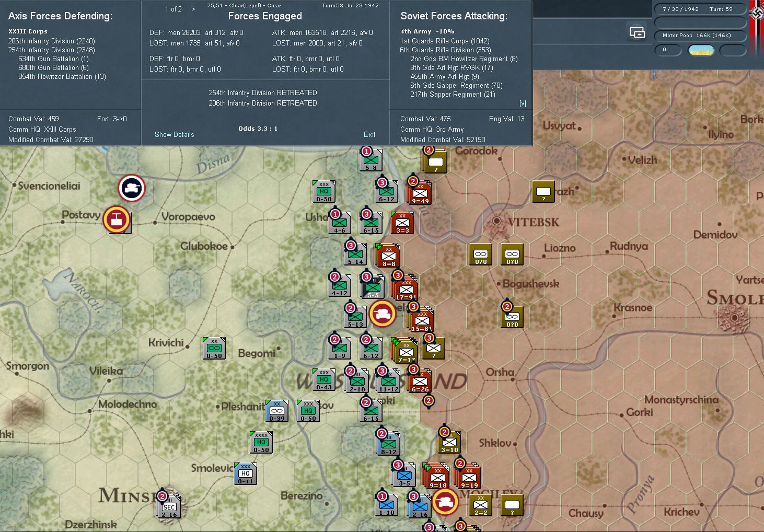The width and height of the screenshot is (764, 532).
Task: Click the '8th Gds Art Rgt RVGK (17)' entry
Action: [x=452, y=67]
